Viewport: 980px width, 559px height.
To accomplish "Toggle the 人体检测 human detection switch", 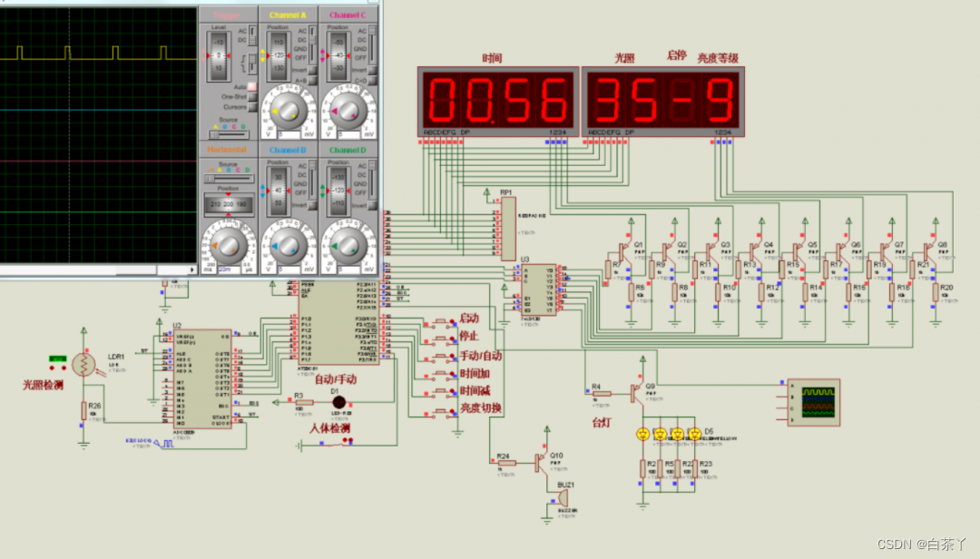I will (x=335, y=443).
